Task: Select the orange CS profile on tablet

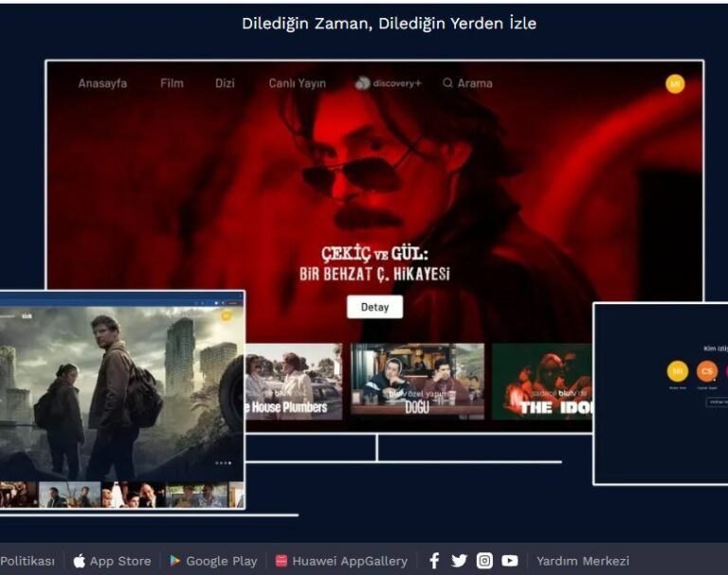Action: click(706, 371)
